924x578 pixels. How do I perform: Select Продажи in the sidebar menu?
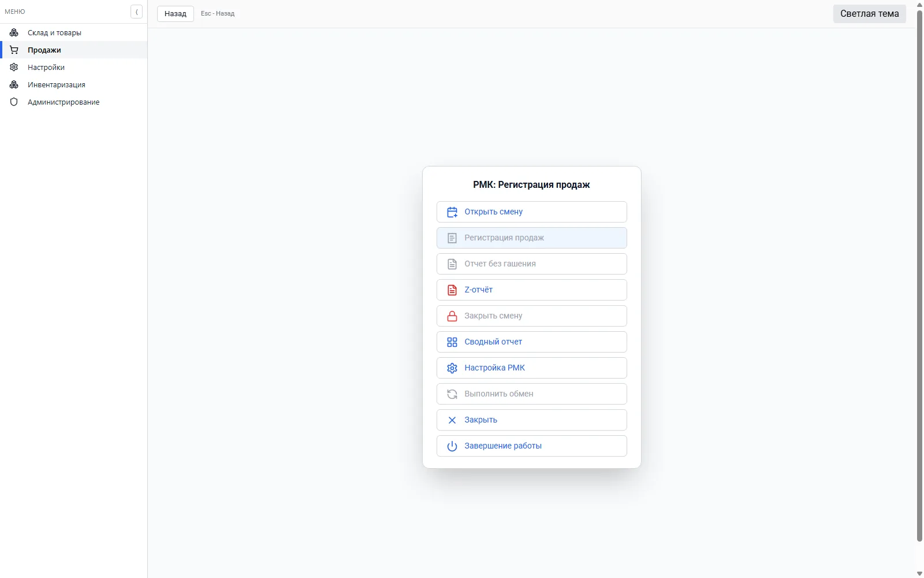pyautogui.click(x=74, y=50)
